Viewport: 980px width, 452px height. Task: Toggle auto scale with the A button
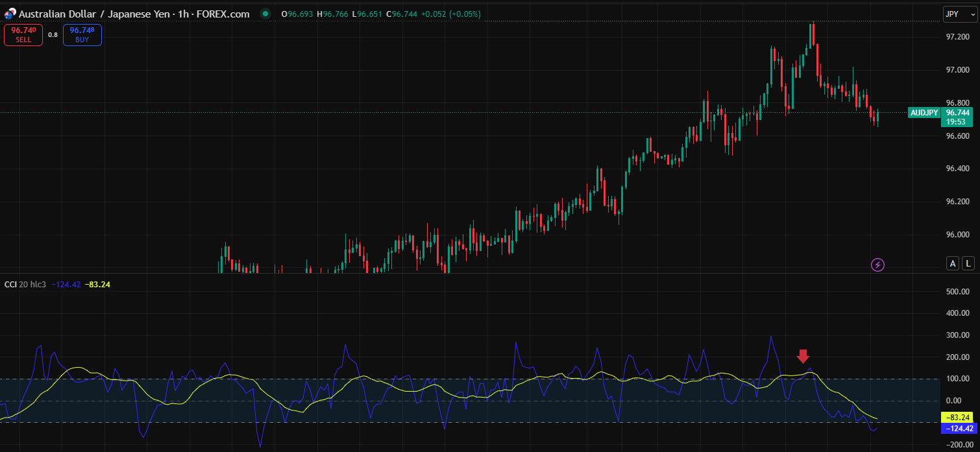(x=953, y=263)
